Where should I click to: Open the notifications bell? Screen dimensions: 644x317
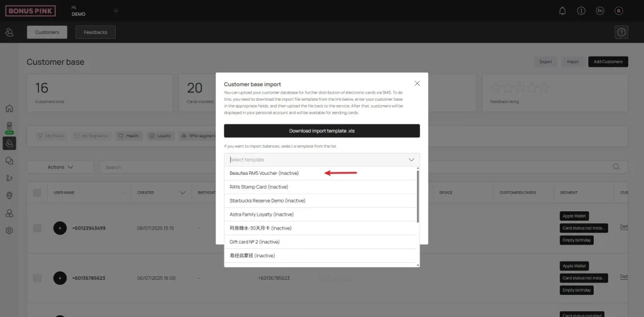pos(563,11)
